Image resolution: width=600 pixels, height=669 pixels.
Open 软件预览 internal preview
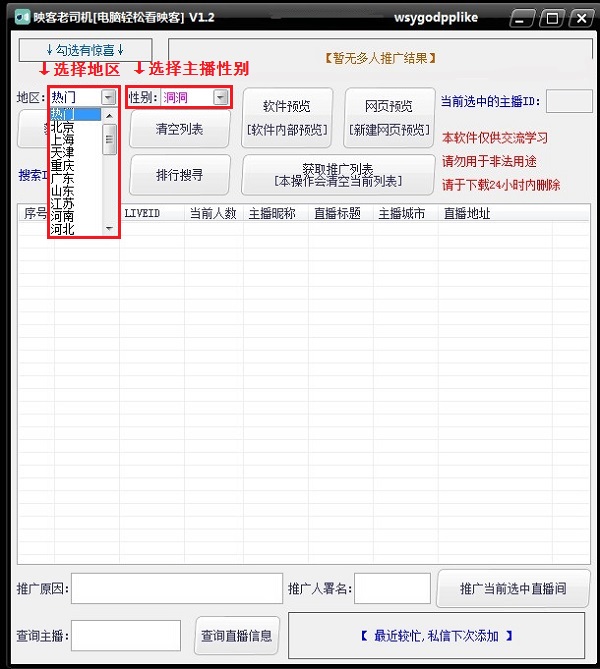[x=287, y=118]
